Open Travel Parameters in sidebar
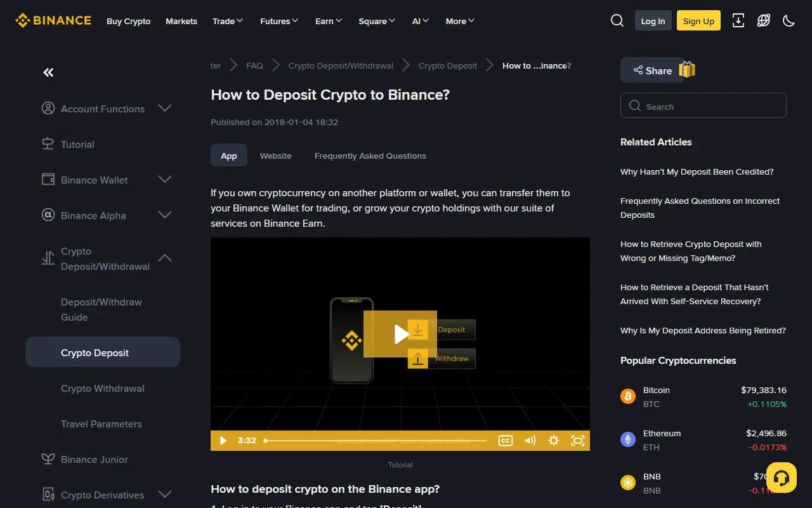 pos(101,424)
